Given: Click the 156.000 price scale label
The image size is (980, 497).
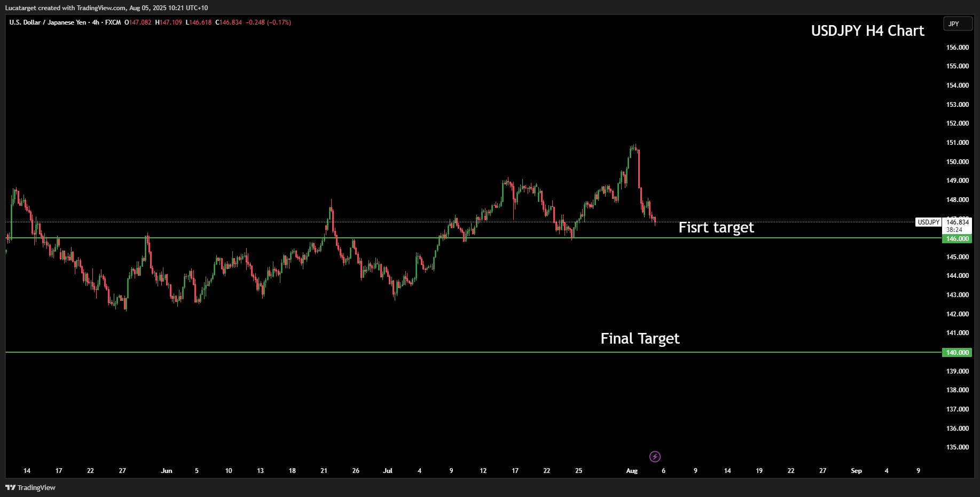Looking at the screenshot, I should pos(958,48).
